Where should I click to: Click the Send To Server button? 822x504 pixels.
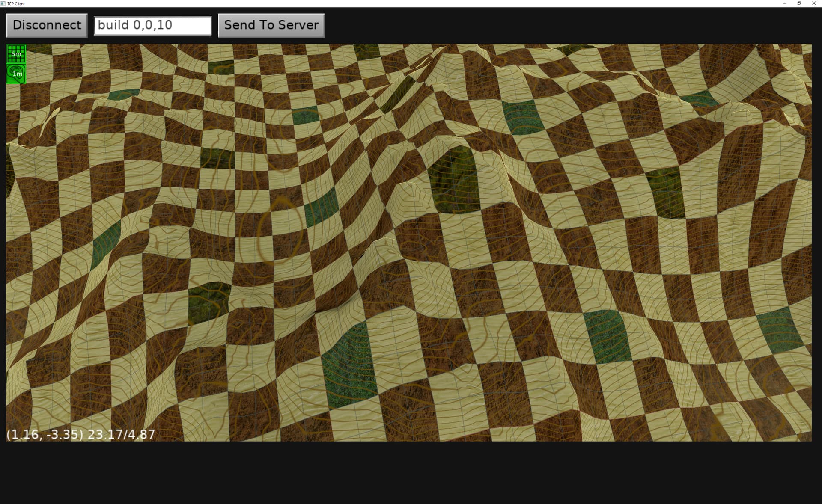[271, 25]
